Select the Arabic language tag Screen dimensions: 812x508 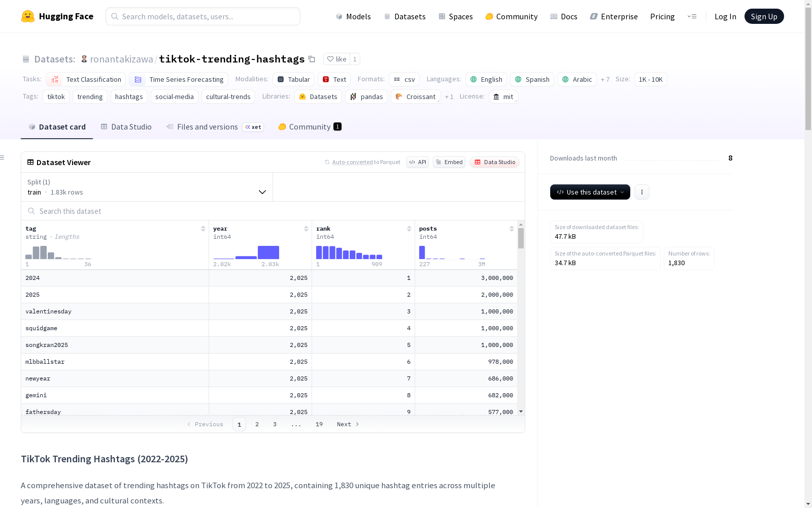pos(577,79)
